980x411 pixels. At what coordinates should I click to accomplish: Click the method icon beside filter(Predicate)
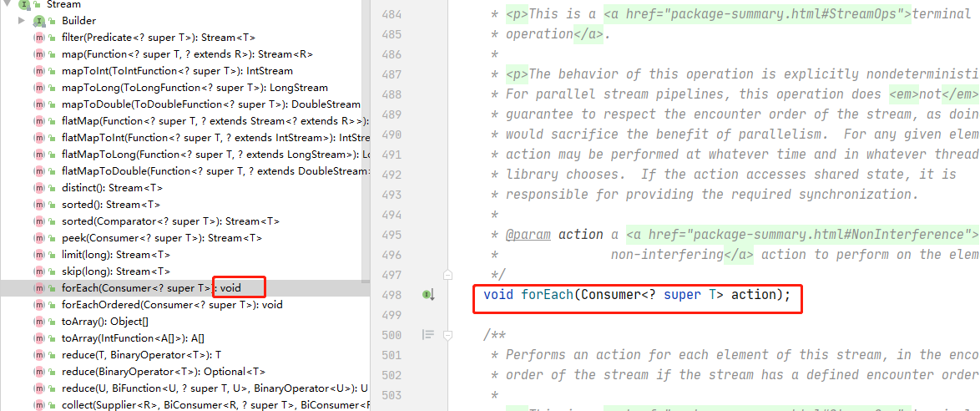[39, 38]
